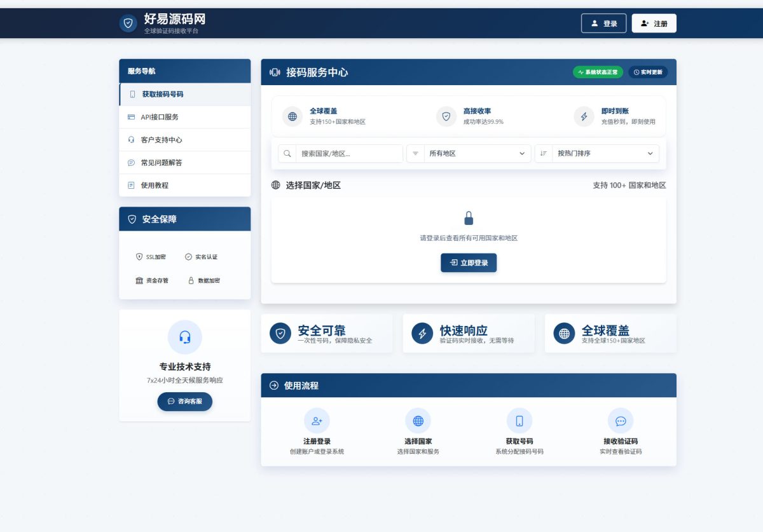Viewport: 763px width, 532px height.
Task: Click the 数据加密 lock icon
Action: pos(191,280)
